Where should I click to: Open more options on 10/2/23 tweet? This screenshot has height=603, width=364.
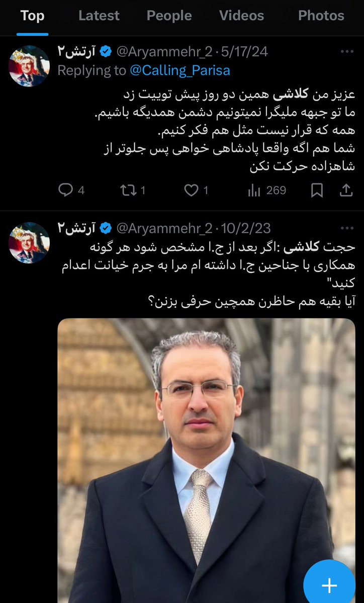click(x=347, y=228)
